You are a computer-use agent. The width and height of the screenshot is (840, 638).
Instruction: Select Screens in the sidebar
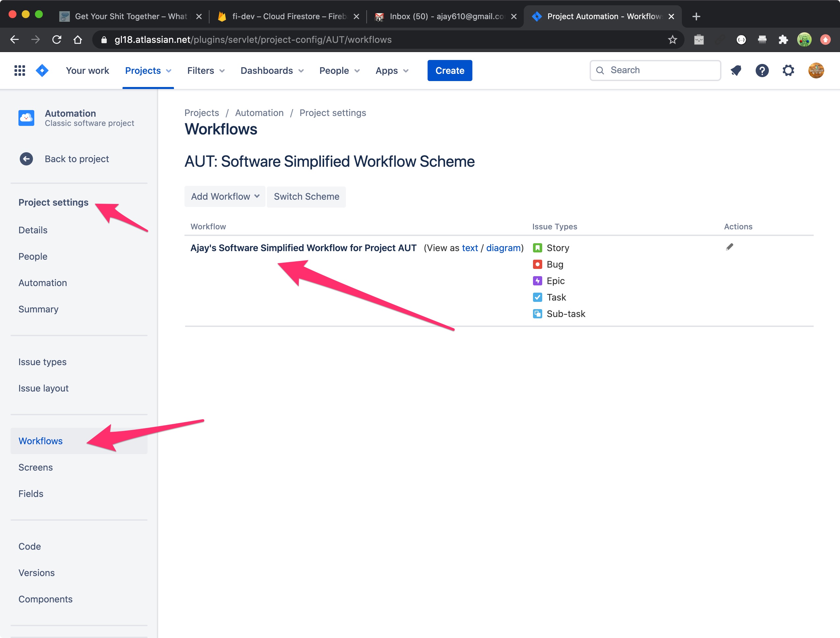(x=36, y=467)
